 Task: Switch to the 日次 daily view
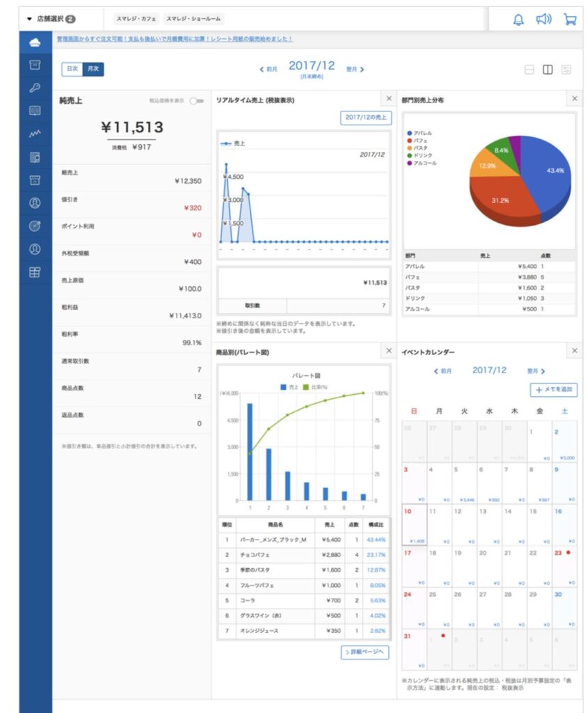tap(71, 69)
